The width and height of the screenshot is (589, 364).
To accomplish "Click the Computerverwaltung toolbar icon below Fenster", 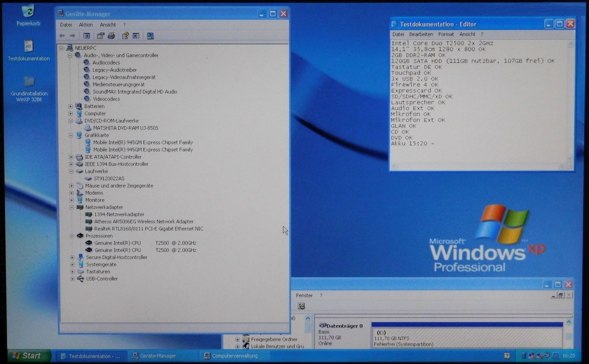I will tap(301, 306).
